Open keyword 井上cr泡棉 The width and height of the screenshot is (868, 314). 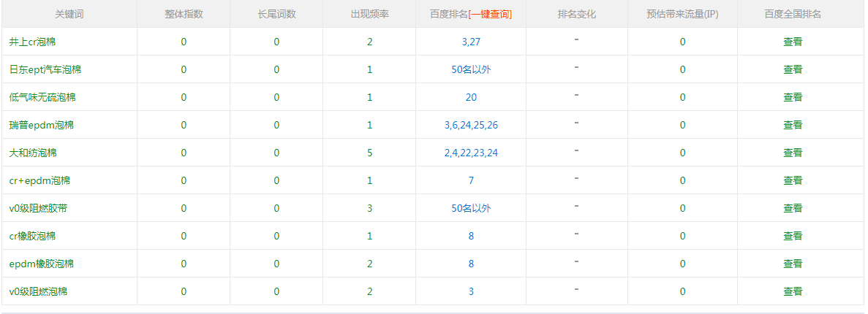32,42
